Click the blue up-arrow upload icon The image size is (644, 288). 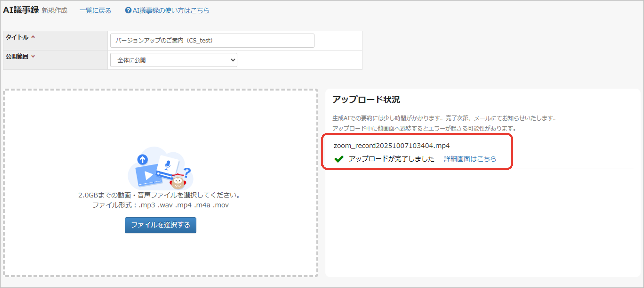[x=142, y=159]
